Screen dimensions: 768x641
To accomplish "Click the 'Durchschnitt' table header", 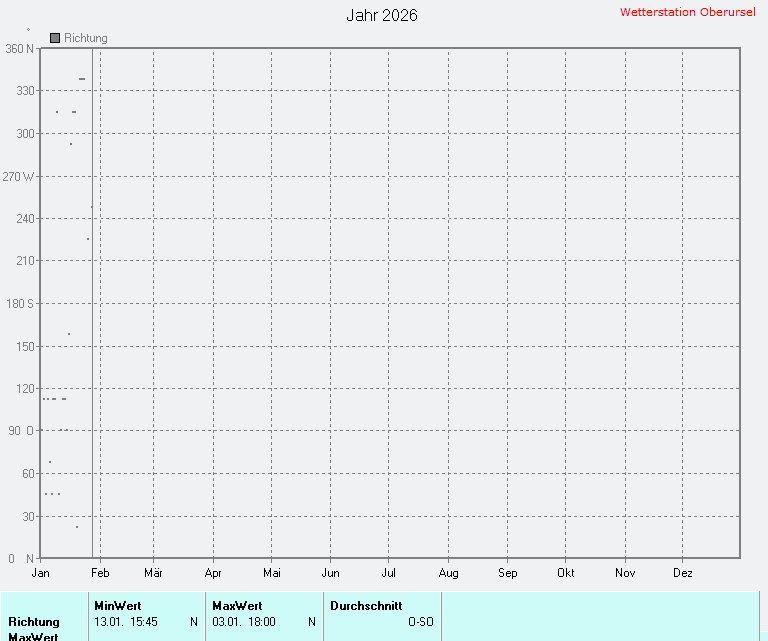I will pyautogui.click(x=366, y=606).
